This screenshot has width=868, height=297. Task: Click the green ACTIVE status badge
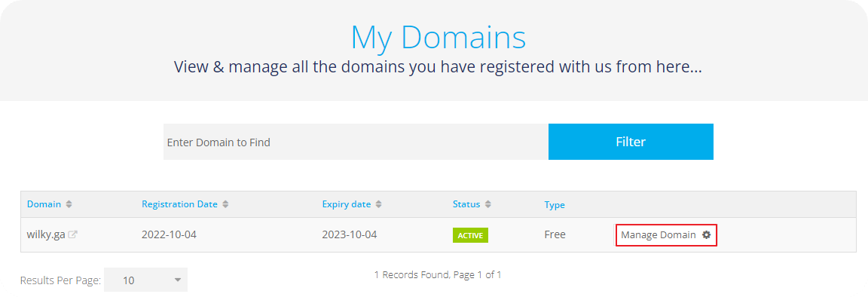[x=470, y=235]
